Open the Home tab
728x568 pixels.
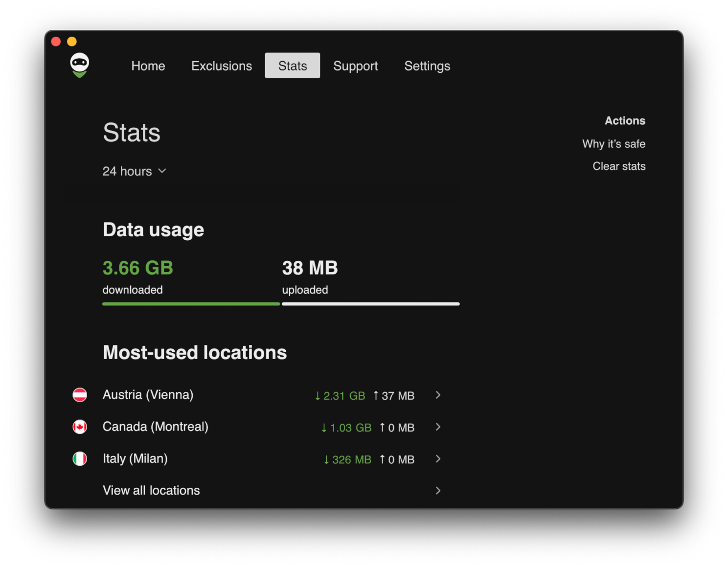tap(148, 66)
